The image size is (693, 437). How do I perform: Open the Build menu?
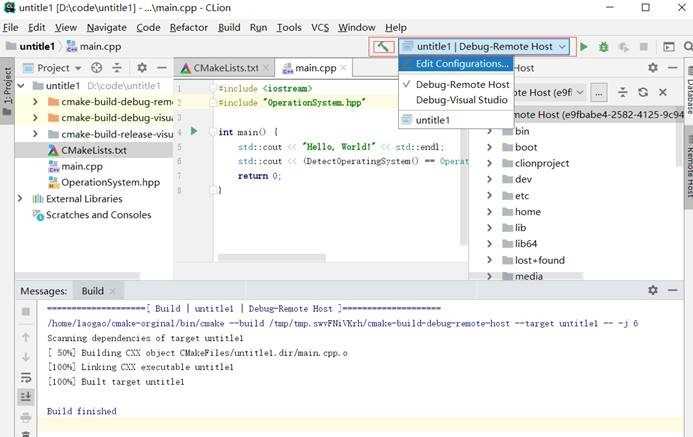(x=229, y=27)
